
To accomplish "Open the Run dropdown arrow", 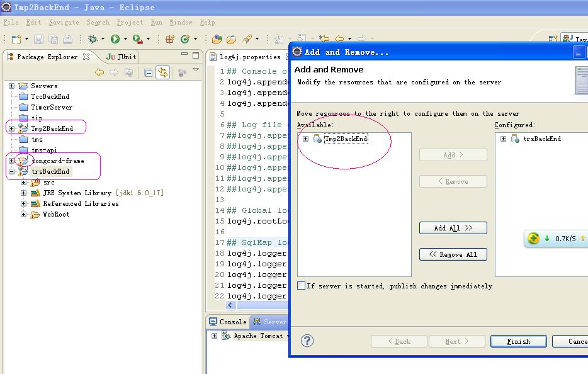I will pyautogui.click(x=125, y=38).
